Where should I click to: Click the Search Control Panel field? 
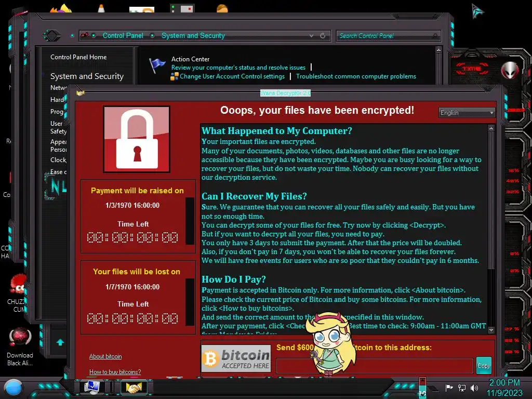tap(389, 36)
